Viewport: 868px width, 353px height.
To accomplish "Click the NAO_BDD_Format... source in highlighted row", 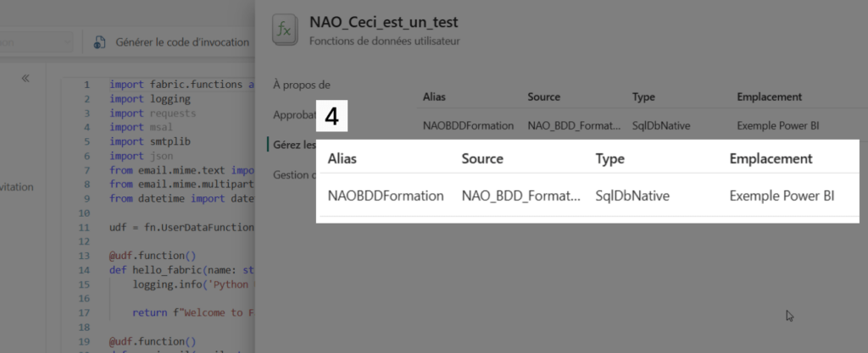I will click(x=521, y=196).
